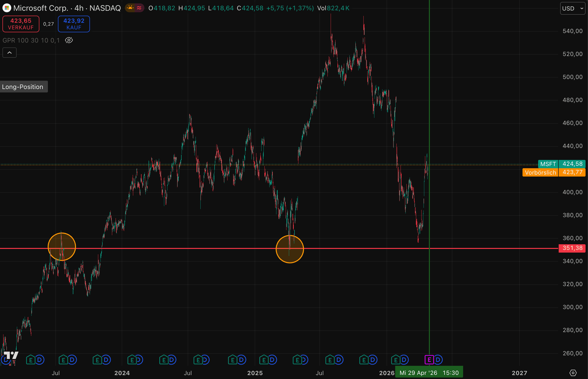Click the left orange highlighted circle on the red line
Screen dimensions: 588x379
coord(62,247)
